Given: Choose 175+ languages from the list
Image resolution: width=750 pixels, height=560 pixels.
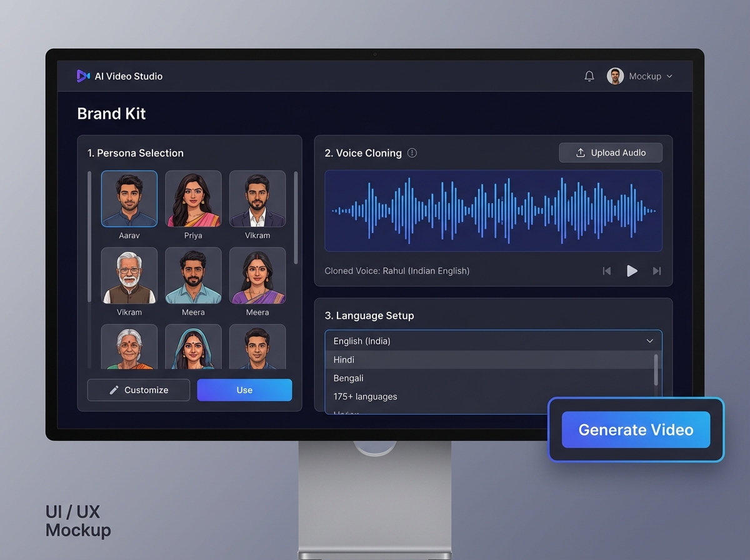Looking at the screenshot, I should click(365, 396).
